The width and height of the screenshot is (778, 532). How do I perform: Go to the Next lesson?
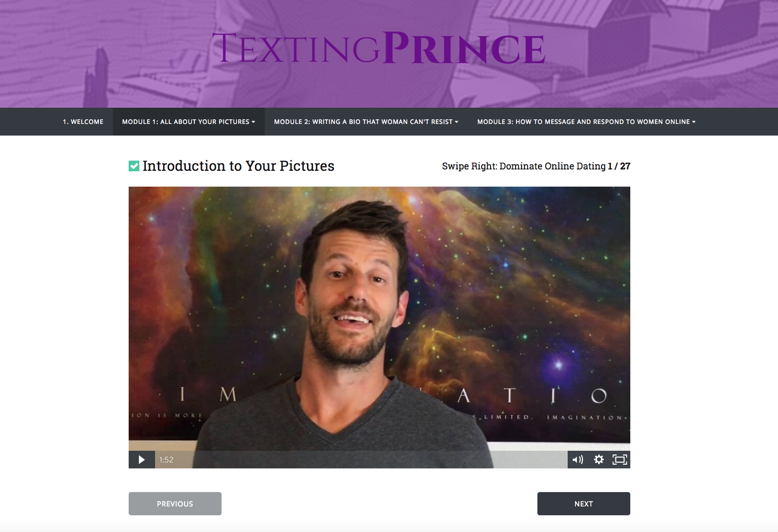(x=583, y=504)
